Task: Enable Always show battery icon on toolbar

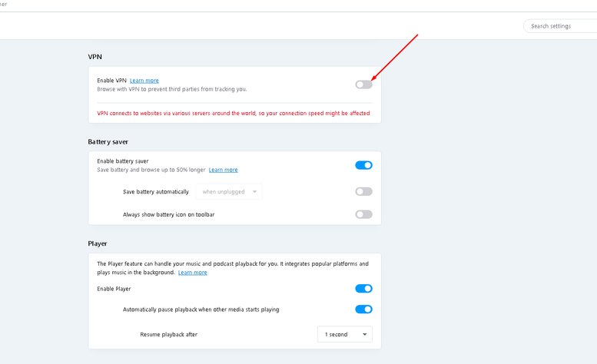Action: pos(363,214)
